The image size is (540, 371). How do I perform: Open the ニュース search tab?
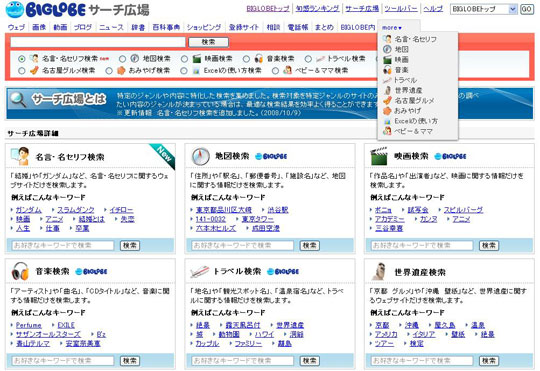pyautogui.click(x=111, y=27)
